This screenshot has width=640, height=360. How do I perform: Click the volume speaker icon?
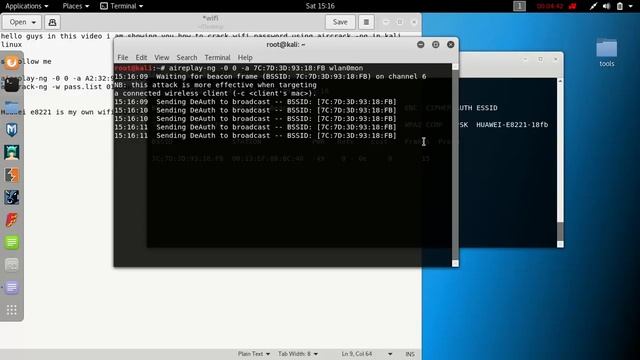[x=607, y=6]
